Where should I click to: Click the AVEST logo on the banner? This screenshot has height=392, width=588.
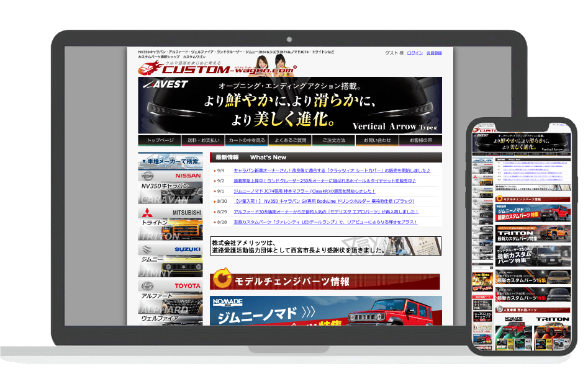click(165, 85)
